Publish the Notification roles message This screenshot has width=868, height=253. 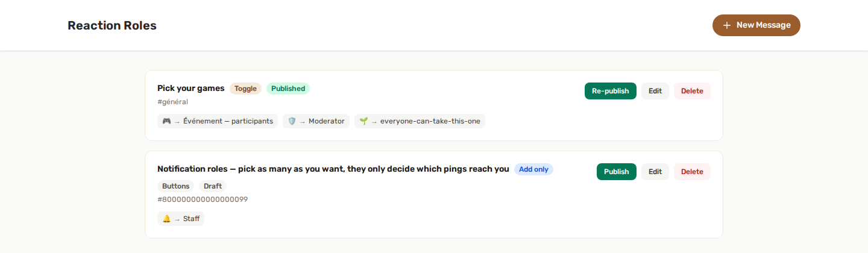click(x=616, y=172)
